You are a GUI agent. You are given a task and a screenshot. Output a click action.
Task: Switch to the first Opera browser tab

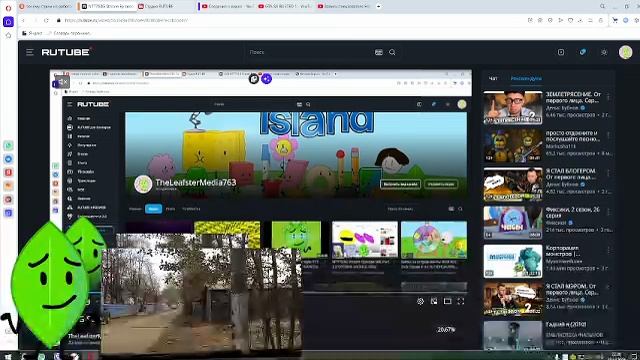tap(45, 6)
